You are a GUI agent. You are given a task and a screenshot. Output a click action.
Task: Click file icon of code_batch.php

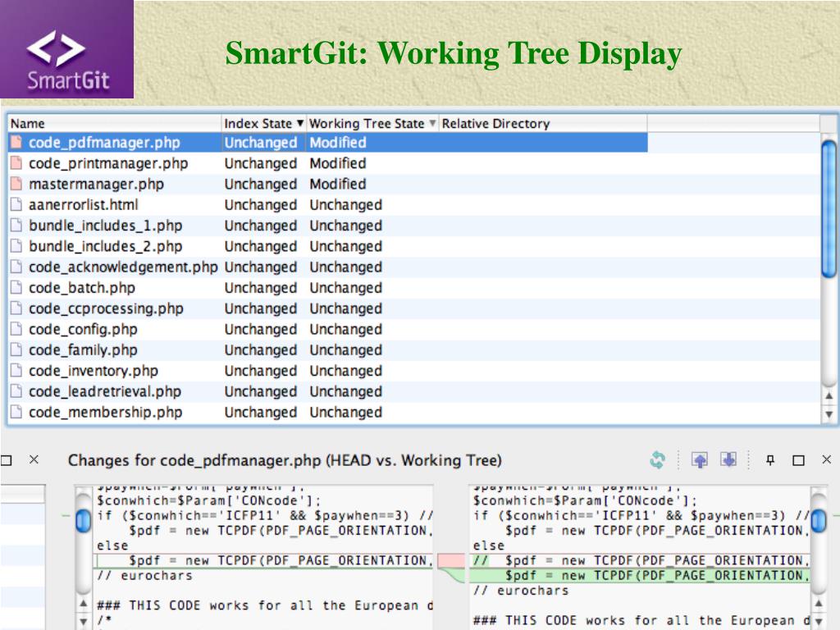pyautogui.click(x=16, y=288)
